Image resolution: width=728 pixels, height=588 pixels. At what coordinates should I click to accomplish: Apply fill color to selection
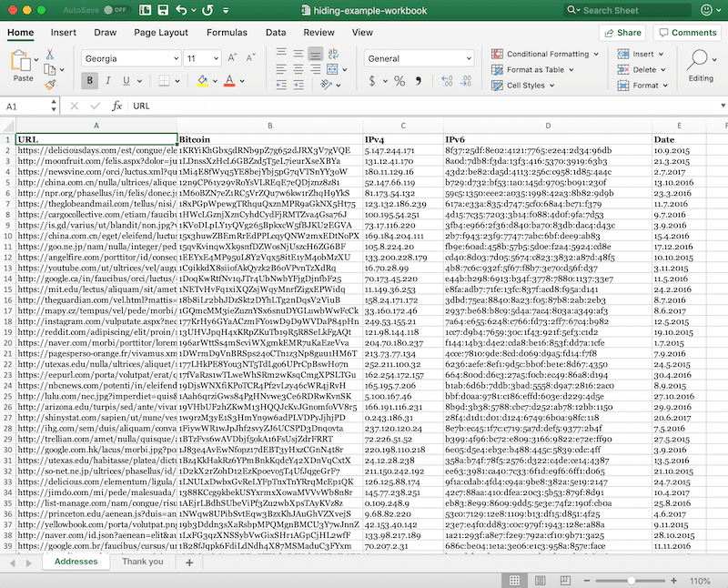(x=203, y=78)
